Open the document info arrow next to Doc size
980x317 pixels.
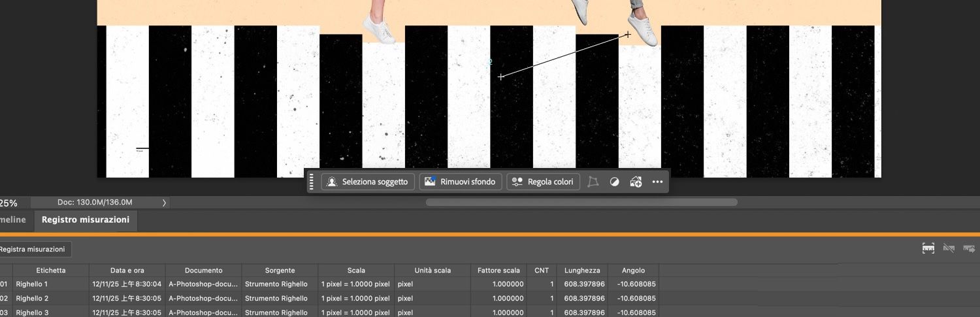pyautogui.click(x=164, y=203)
